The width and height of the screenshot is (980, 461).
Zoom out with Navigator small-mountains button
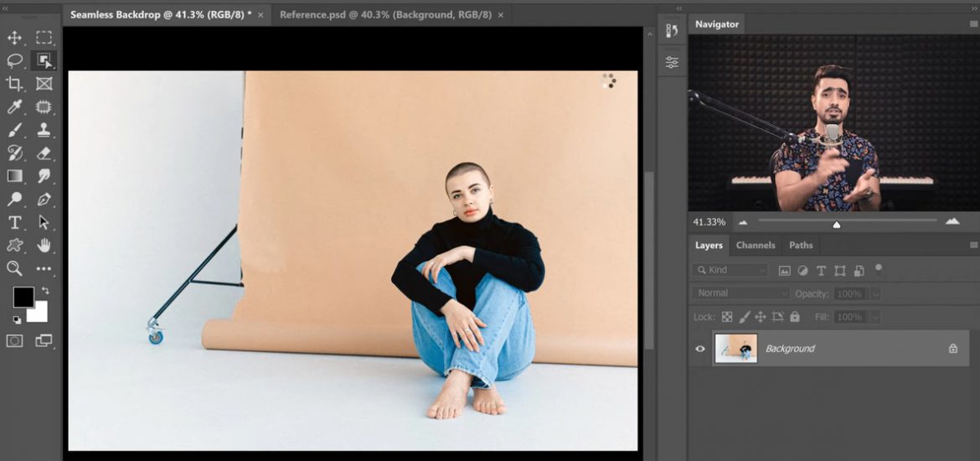(x=743, y=222)
